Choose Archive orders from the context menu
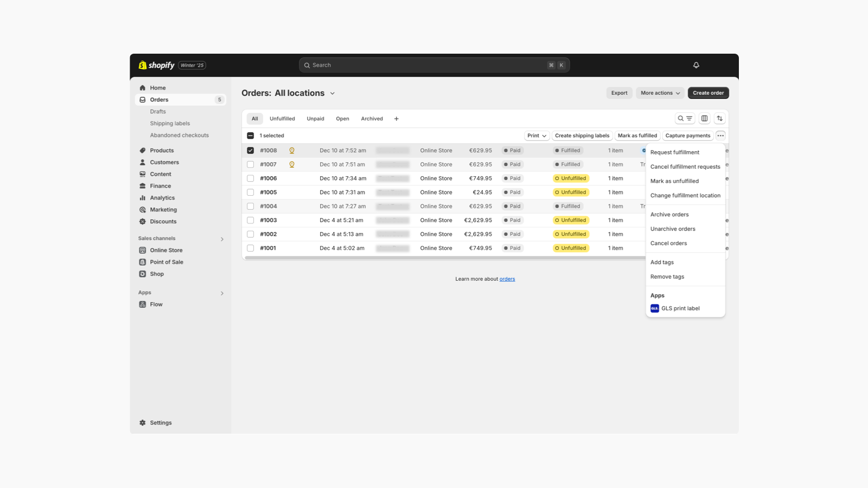This screenshot has width=868, height=488. coord(669,214)
